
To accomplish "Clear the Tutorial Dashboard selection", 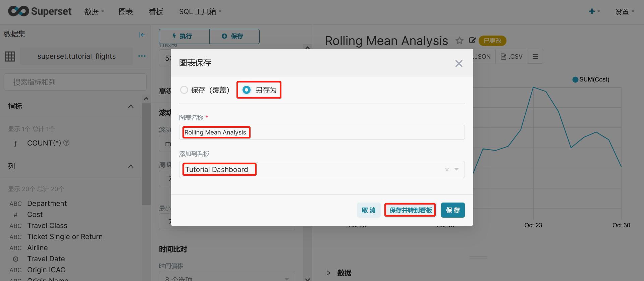I will tap(447, 170).
